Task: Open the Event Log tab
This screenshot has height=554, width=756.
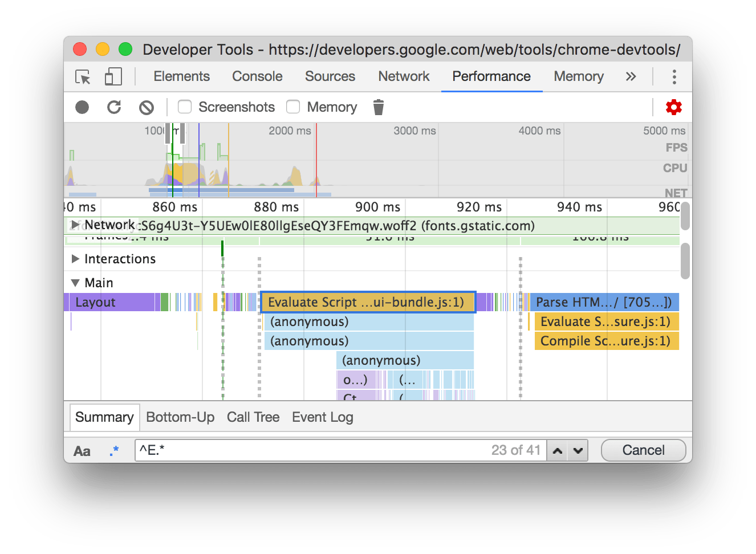Action: [322, 417]
